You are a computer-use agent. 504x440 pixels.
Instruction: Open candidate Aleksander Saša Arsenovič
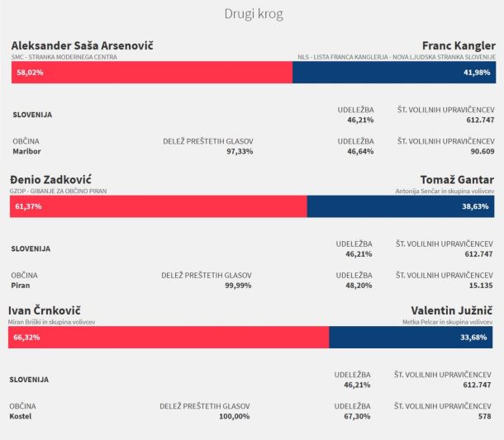coord(82,45)
